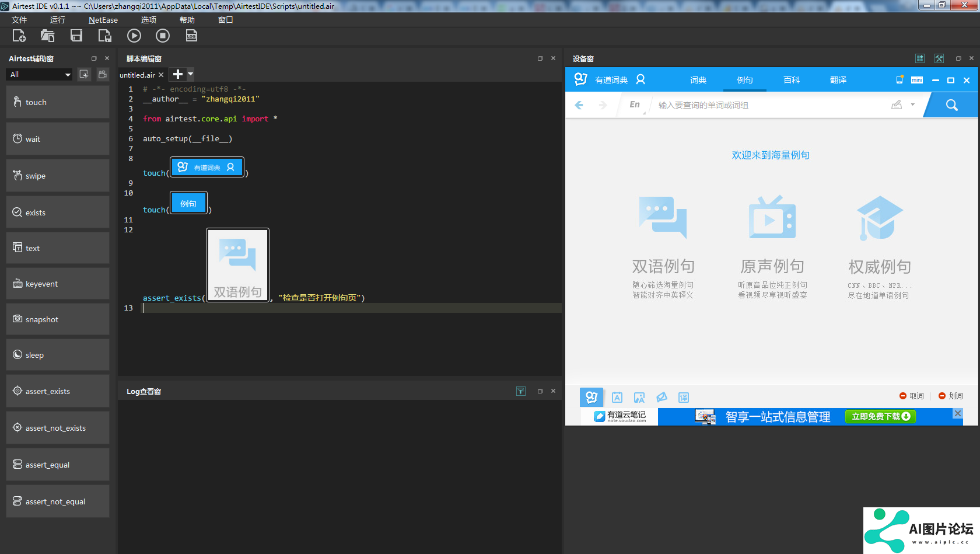This screenshot has width=980, height=554.
Task: Select the snapshot command
Action: click(x=58, y=319)
